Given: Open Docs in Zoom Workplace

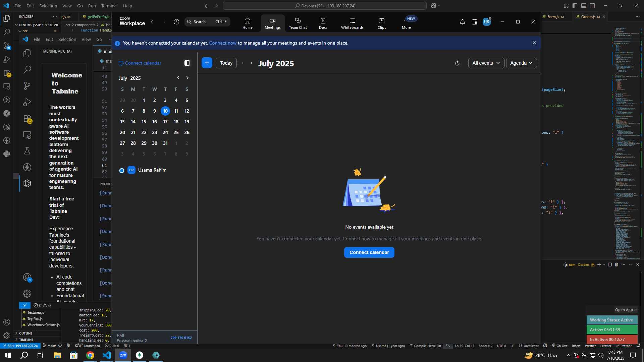Looking at the screenshot, I should point(323,23).
